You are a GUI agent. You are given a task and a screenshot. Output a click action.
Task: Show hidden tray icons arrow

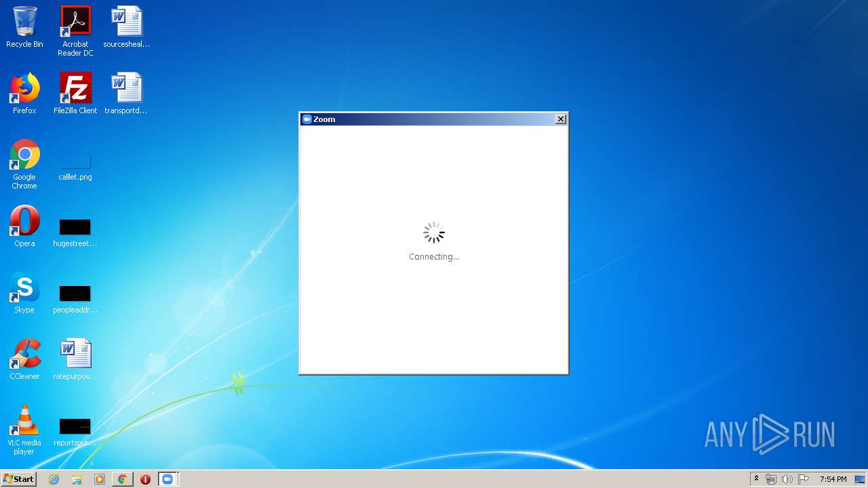click(x=756, y=479)
